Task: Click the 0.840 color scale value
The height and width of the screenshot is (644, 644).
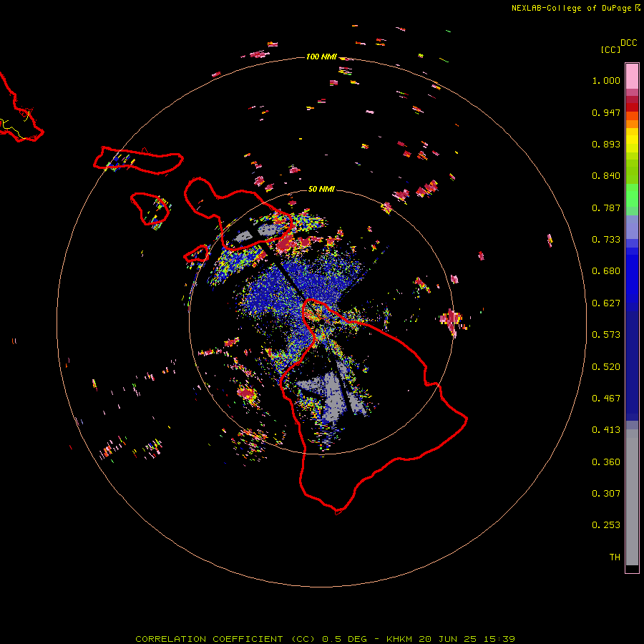Action: (606, 176)
